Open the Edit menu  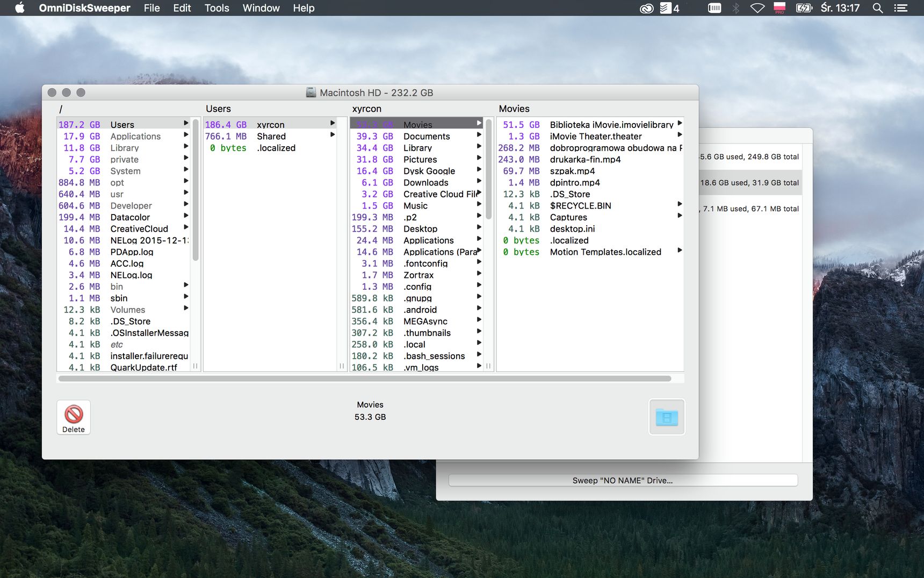point(182,8)
